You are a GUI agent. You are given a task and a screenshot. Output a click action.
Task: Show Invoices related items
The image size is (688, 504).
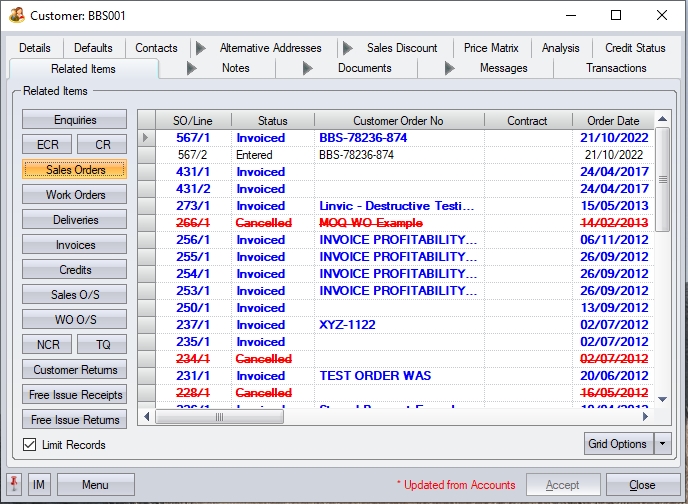75,245
